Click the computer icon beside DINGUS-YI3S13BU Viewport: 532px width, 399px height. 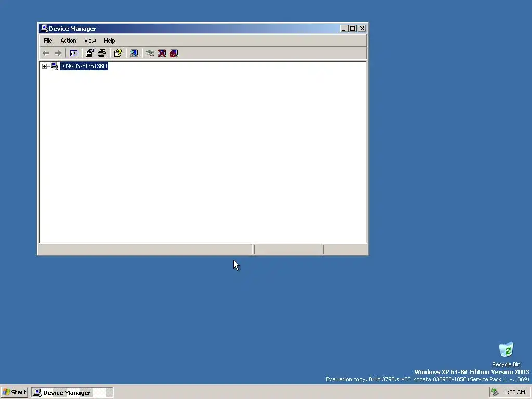(54, 66)
